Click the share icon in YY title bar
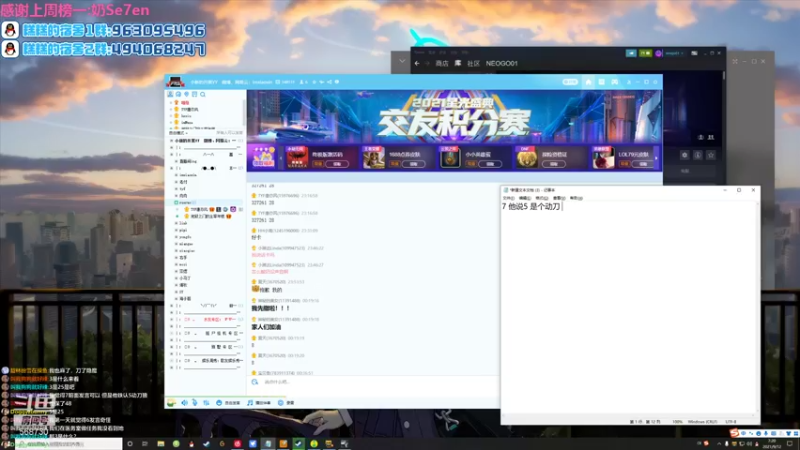This screenshot has width=800, height=450. coord(329,82)
